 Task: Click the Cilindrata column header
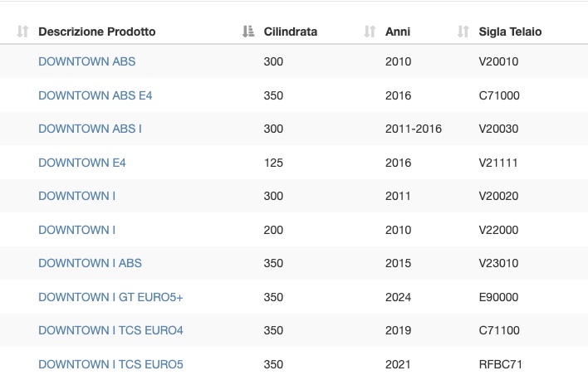290,32
